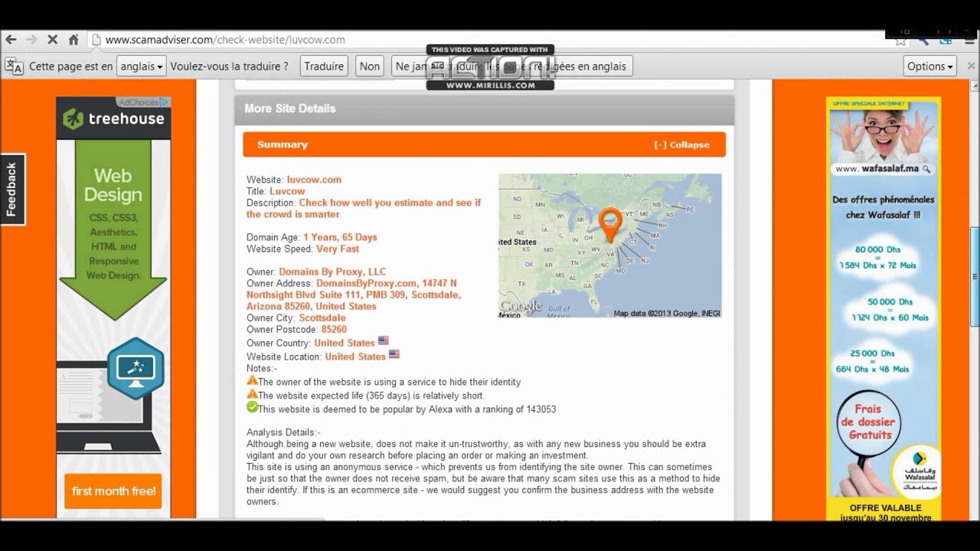Click the US flag beside Website Location
This screenshot has height=551, width=980.
394,354
